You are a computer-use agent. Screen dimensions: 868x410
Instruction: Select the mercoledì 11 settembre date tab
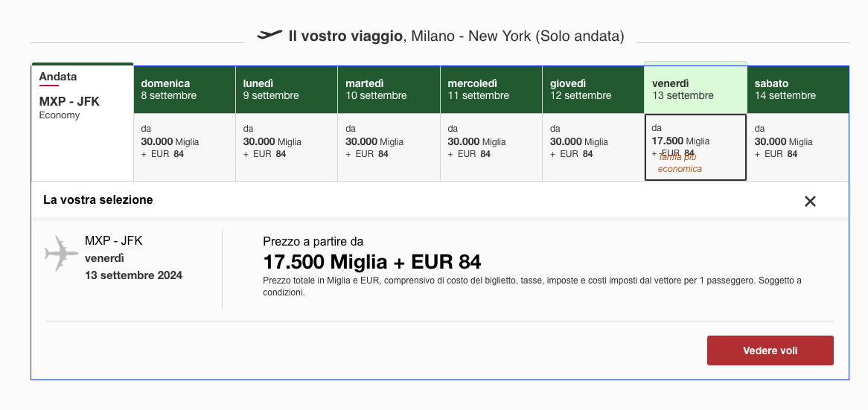point(491,89)
